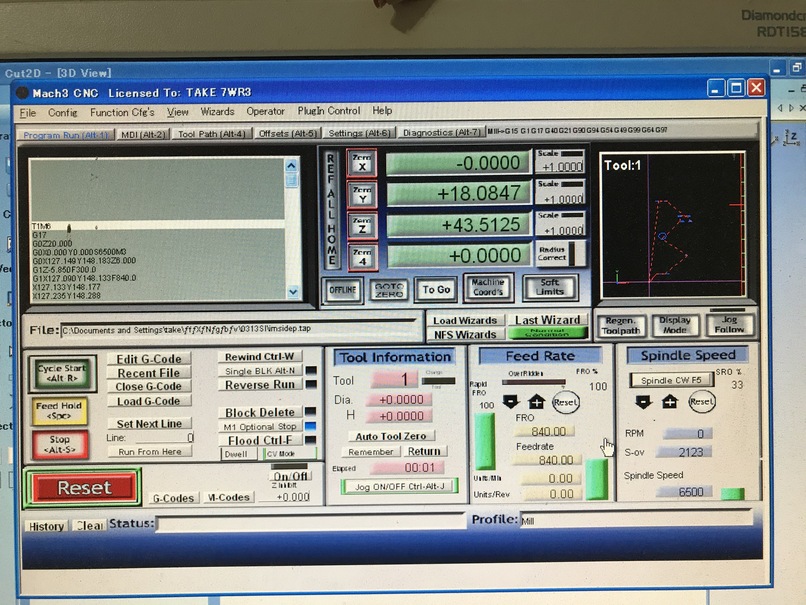Click the toolpath preview display
Screen dimensions: 806x605
tap(673, 225)
